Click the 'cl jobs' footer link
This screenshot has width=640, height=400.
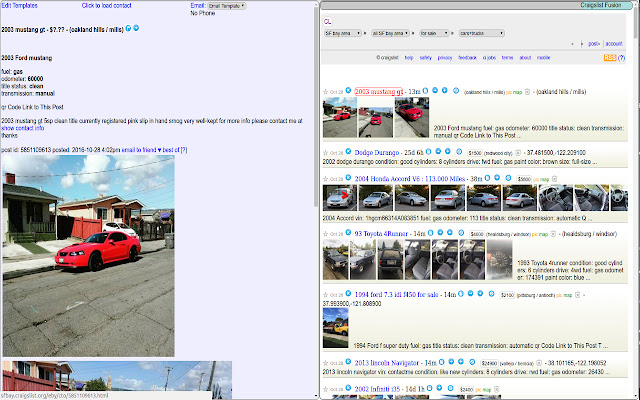pyautogui.click(x=489, y=58)
